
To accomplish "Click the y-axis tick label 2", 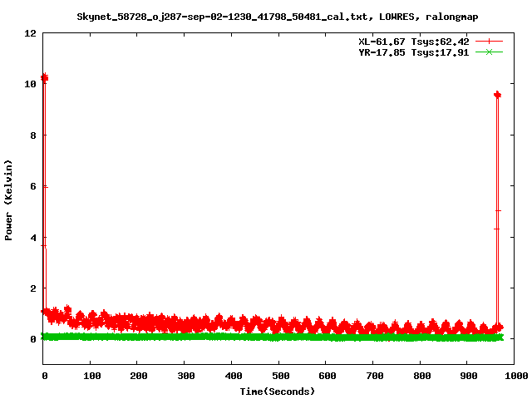I will [33, 288].
